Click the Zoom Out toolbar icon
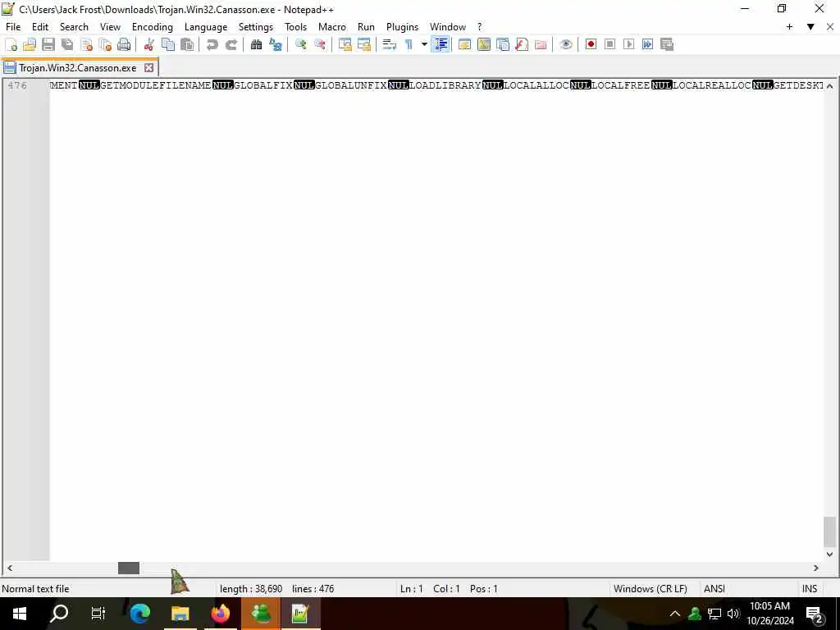Viewport: 840px width, 630px height. 320,44
